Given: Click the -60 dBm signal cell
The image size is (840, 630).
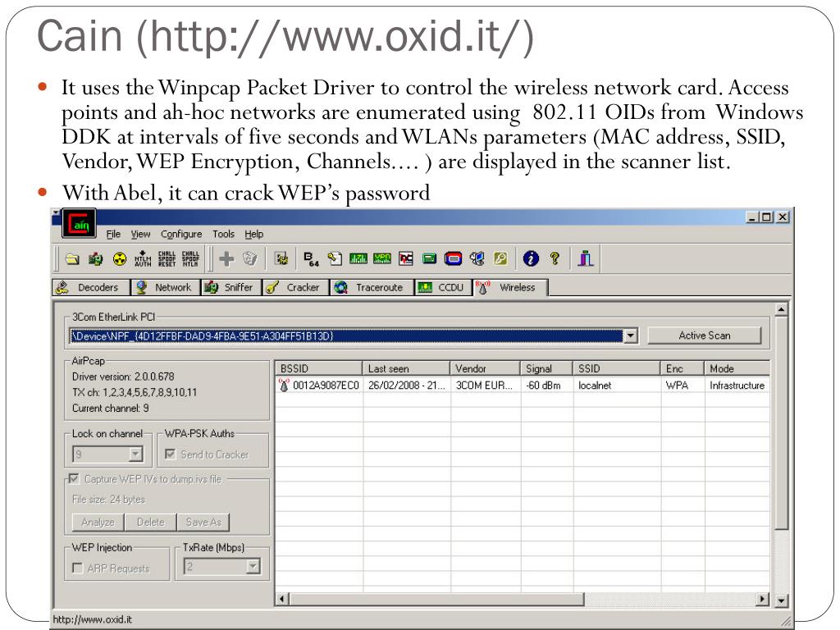Looking at the screenshot, I should (543, 386).
